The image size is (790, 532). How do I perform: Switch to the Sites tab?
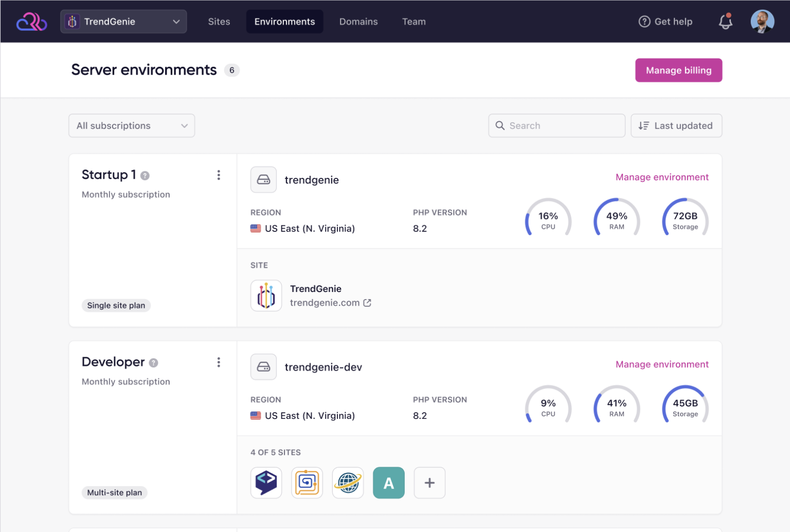(x=219, y=22)
